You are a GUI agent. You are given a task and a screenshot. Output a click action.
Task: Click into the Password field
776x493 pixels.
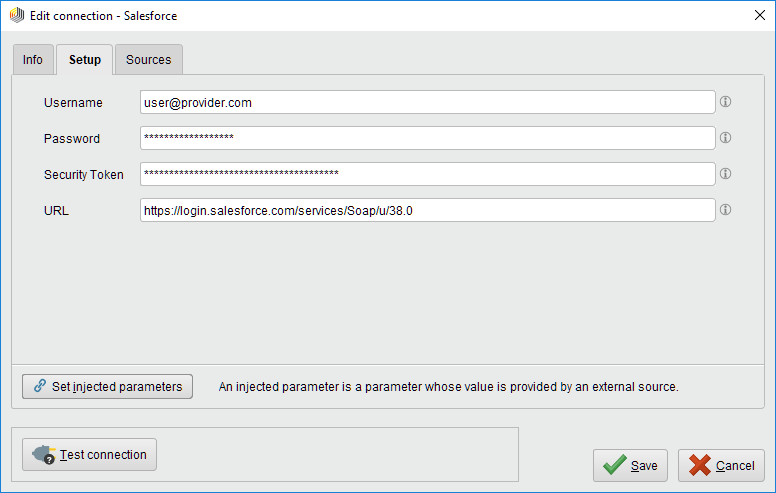(427, 138)
